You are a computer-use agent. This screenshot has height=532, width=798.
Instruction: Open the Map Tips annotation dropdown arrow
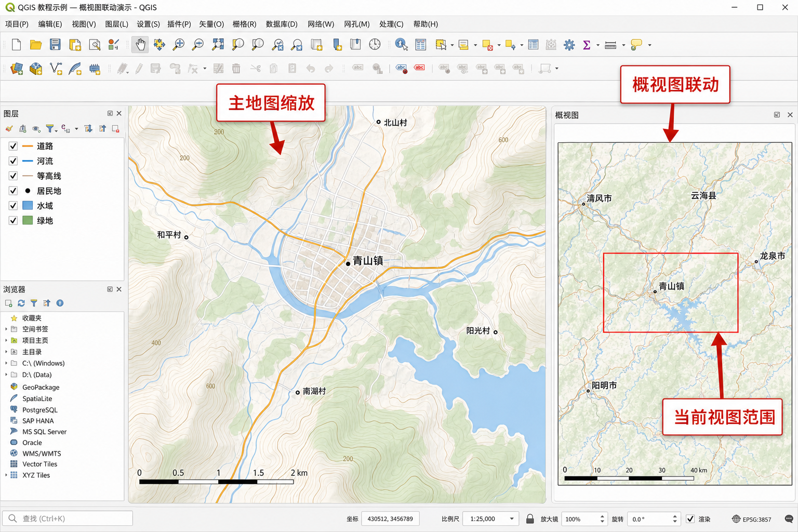click(x=649, y=45)
